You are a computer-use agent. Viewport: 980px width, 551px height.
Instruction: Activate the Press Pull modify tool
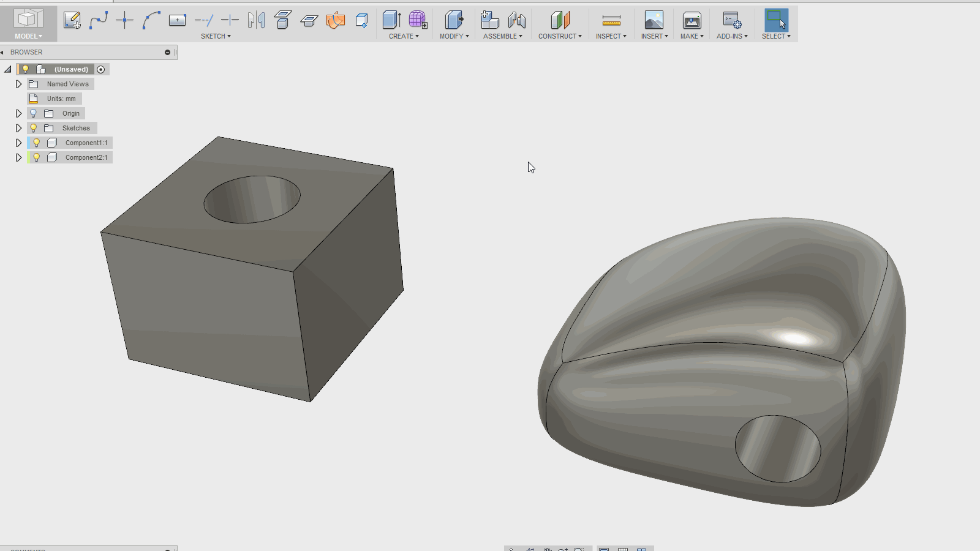pyautogui.click(x=454, y=20)
